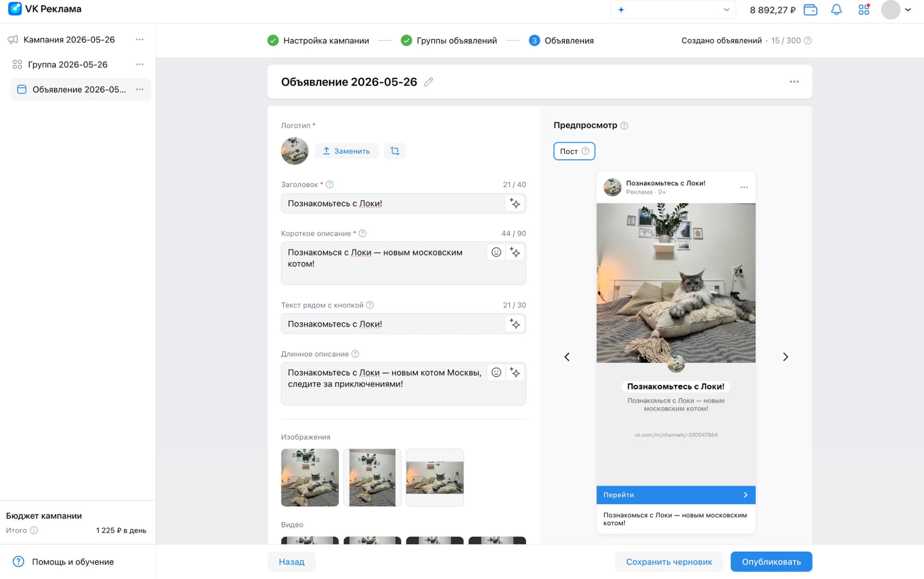Click the AI sparkle icon in Длинное описание
The width and height of the screenshot is (924, 579).
click(x=515, y=373)
